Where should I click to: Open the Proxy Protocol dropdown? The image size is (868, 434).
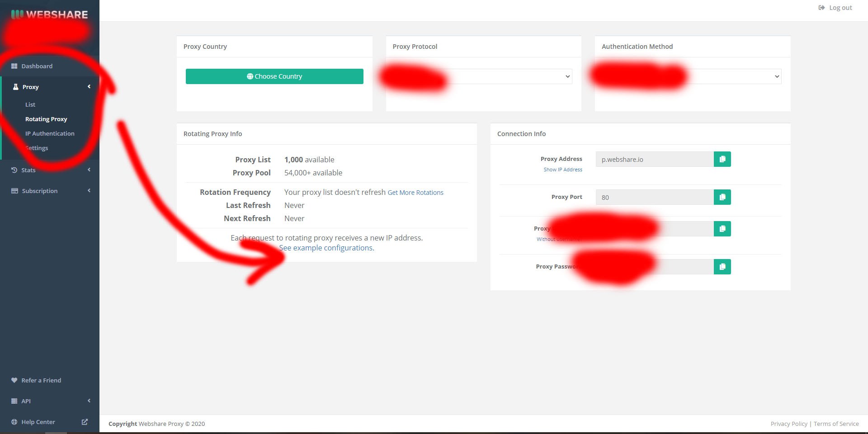point(483,76)
